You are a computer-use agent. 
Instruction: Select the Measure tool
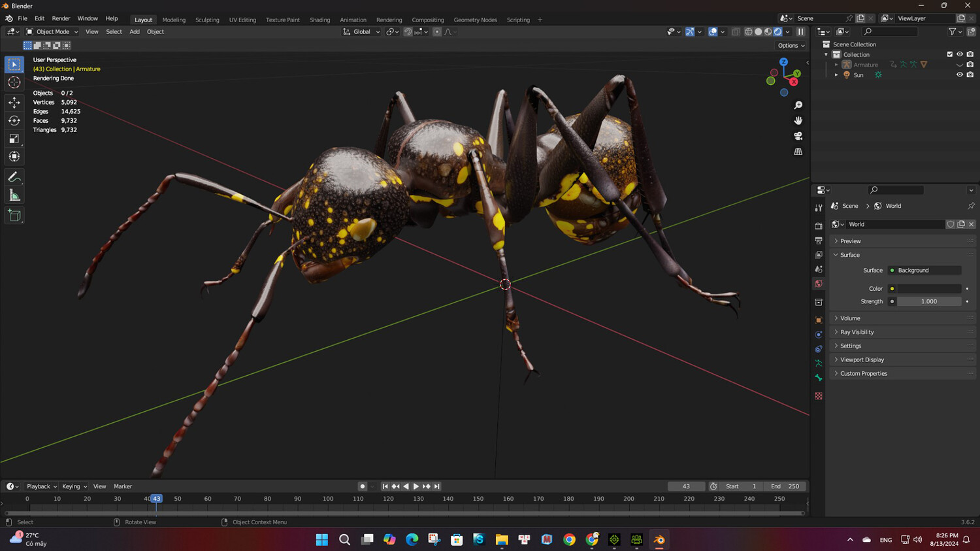pyautogui.click(x=14, y=195)
